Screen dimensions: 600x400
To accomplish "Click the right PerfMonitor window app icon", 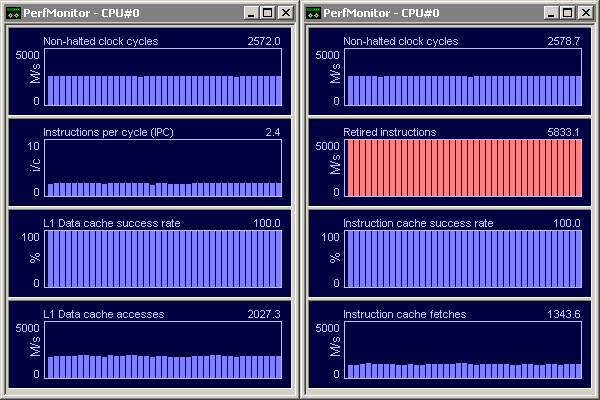I will click(313, 13).
